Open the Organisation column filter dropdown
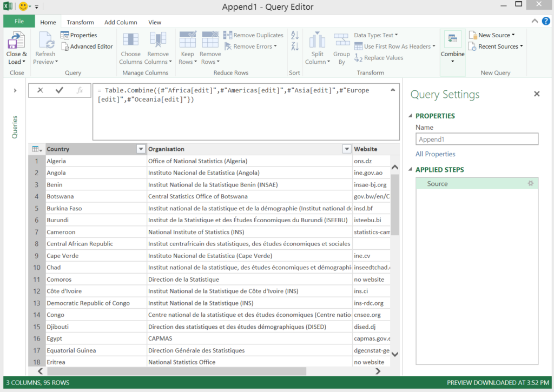Image resolution: width=554 pixels, height=392 pixels. pos(346,149)
